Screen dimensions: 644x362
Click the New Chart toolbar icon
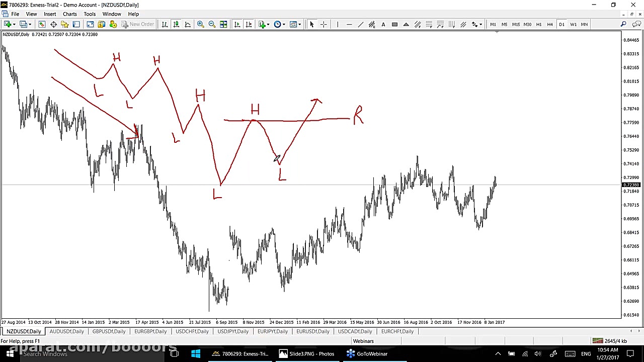(x=7, y=24)
